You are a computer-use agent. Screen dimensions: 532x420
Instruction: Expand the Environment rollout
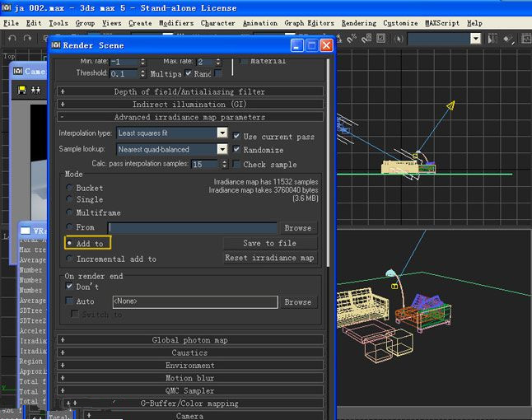190,365
